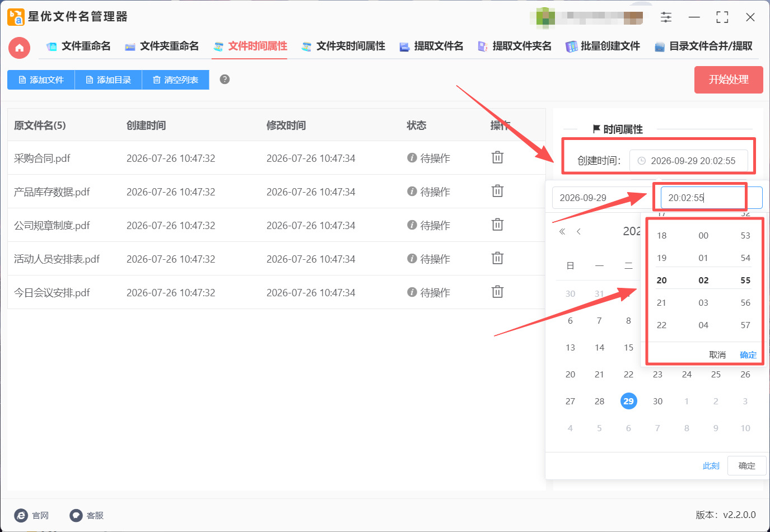
Task: Pick day 25 in the calendar
Action: 716,374
